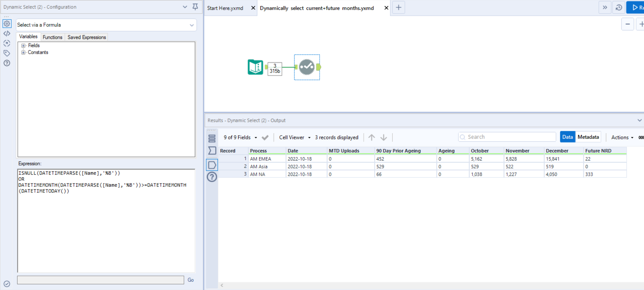Screen dimensions: 644x290
Task: Expand the Fields tree node
Action: coord(23,46)
